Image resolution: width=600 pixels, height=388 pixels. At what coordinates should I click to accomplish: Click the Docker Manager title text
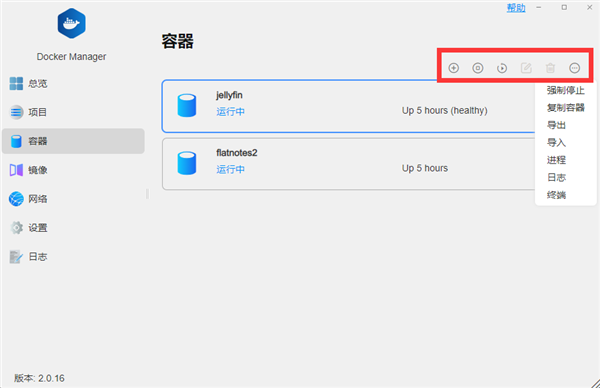(x=72, y=57)
